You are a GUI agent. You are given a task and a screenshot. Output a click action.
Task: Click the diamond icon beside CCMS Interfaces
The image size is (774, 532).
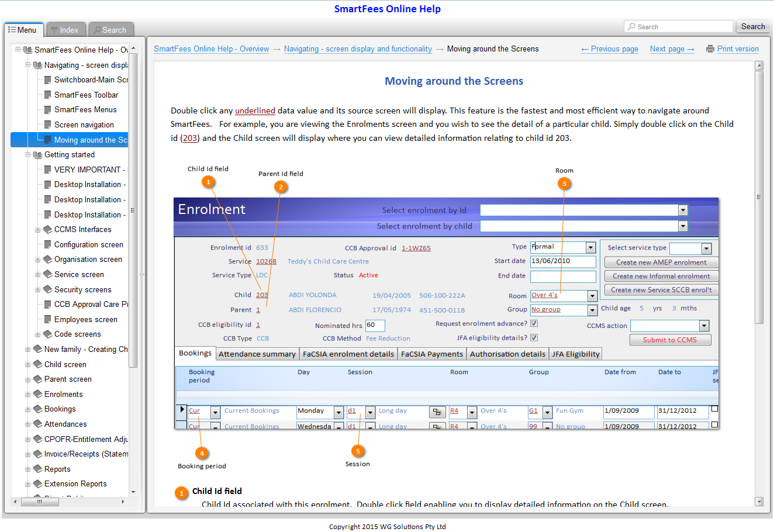(48, 230)
